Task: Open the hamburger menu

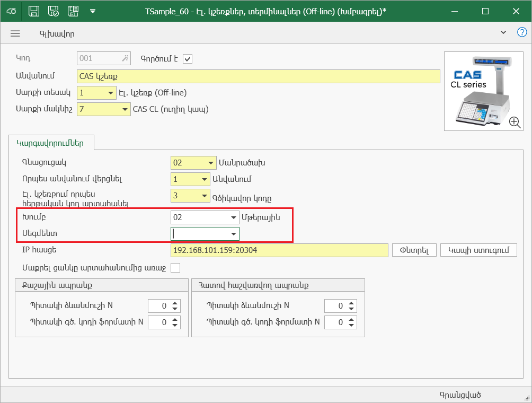Action: click(15, 33)
